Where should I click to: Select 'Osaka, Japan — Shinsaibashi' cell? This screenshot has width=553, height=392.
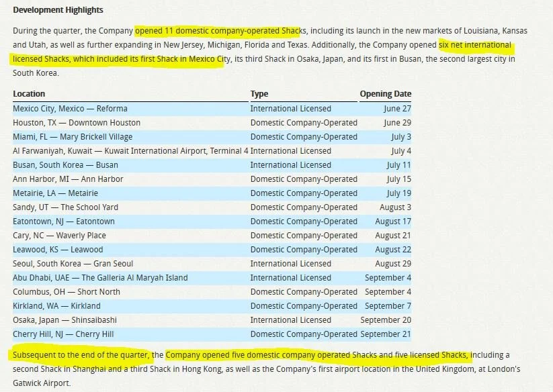tap(65, 320)
